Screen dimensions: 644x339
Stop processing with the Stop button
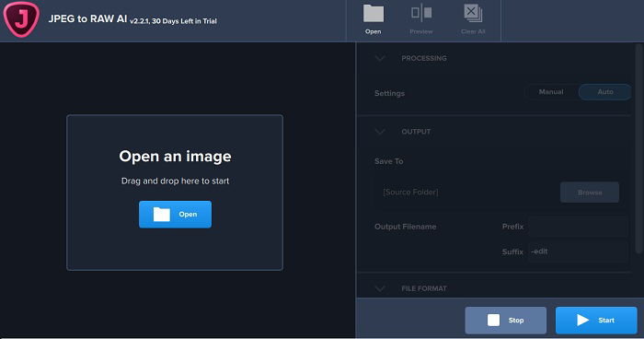pyautogui.click(x=506, y=320)
